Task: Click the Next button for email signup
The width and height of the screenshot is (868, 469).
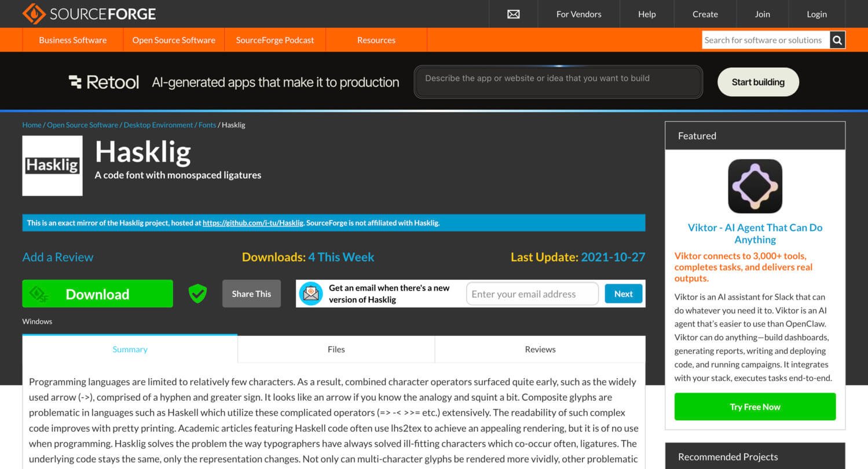Action: tap(624, 294)
